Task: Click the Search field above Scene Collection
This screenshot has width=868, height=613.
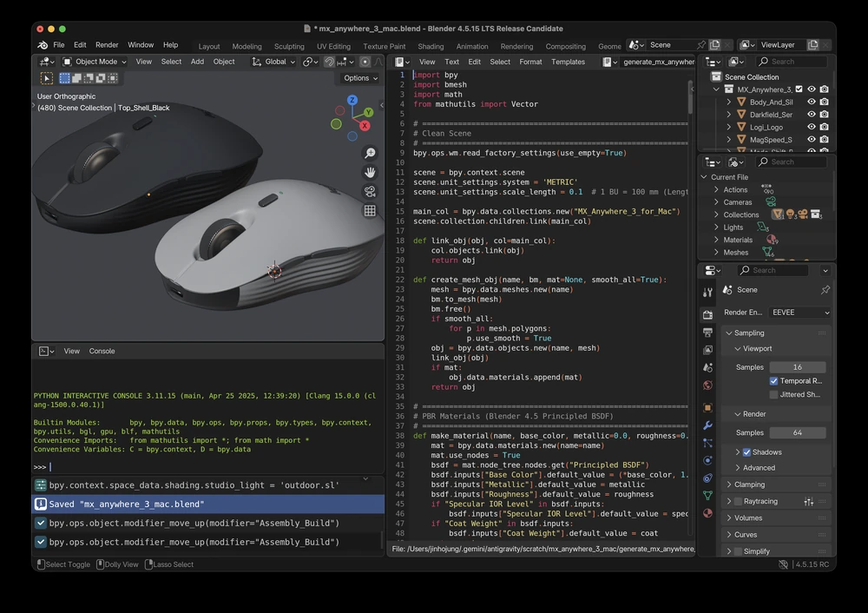Action: [x=792, y=62]
